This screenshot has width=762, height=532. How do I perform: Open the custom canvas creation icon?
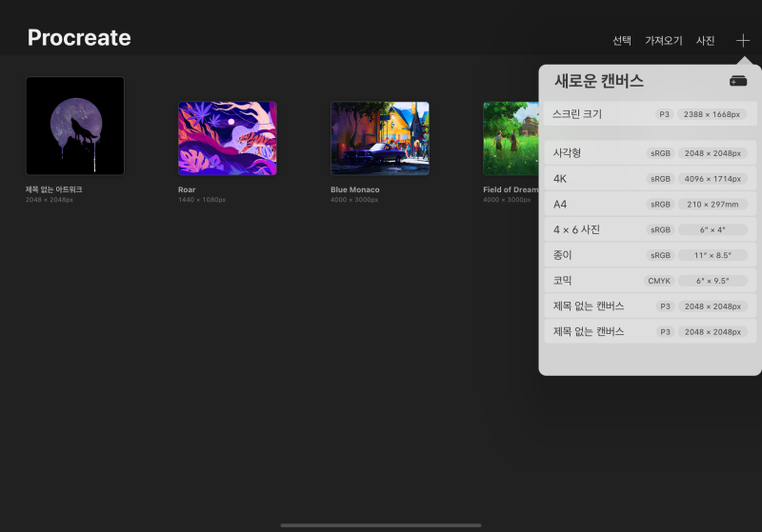[x=737, y=81]
